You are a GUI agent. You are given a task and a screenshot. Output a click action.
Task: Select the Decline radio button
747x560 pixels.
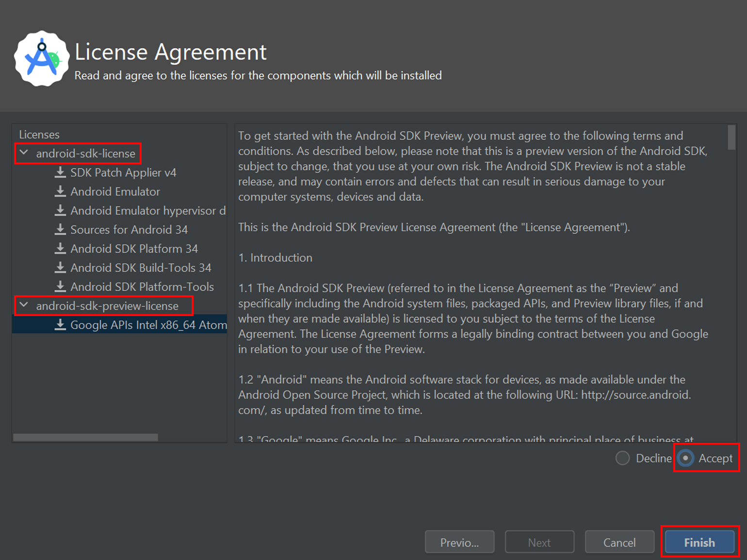pos(622,458)
